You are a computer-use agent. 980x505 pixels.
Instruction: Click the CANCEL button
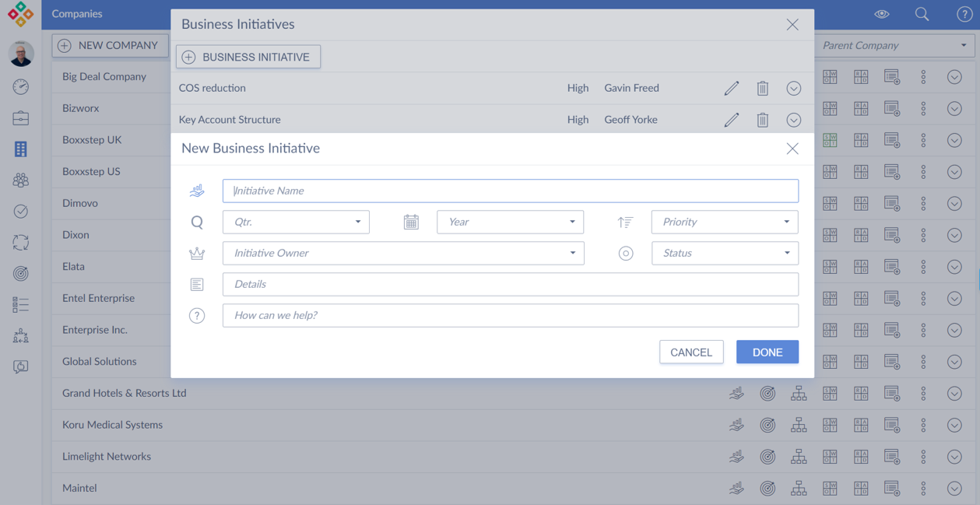[690, 352]
